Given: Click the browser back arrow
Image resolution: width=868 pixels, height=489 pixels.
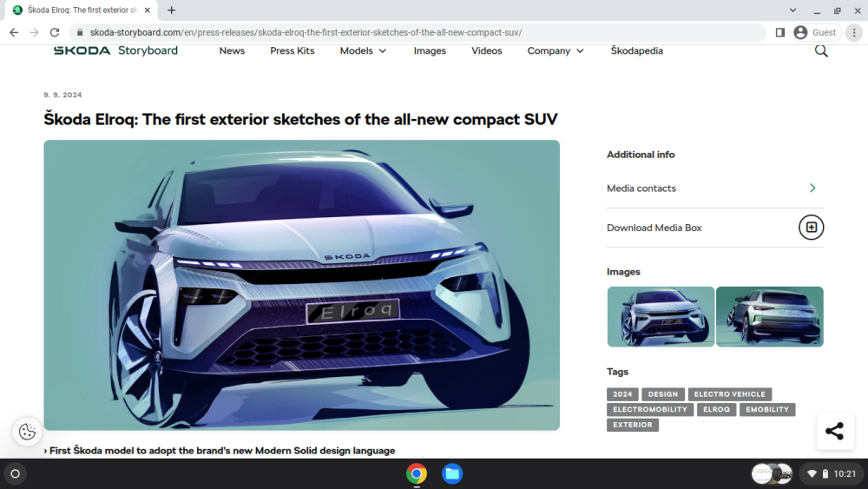Looking at the screenshot, I should (14, 33).
